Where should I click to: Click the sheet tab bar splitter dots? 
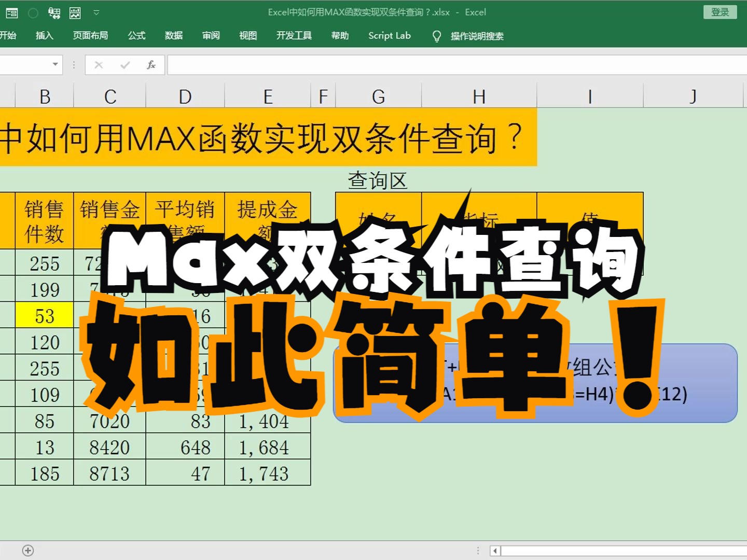(478, 551)
